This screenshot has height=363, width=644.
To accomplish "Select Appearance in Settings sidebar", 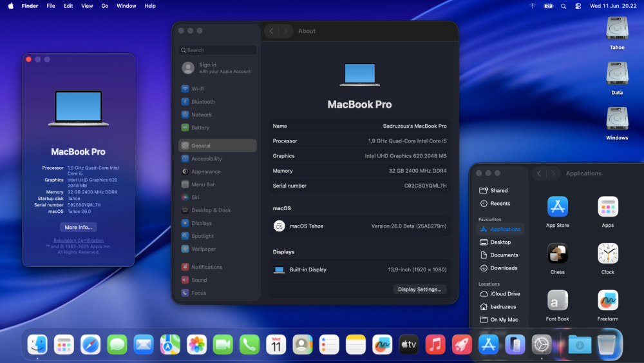I will (x=218, y=172).
